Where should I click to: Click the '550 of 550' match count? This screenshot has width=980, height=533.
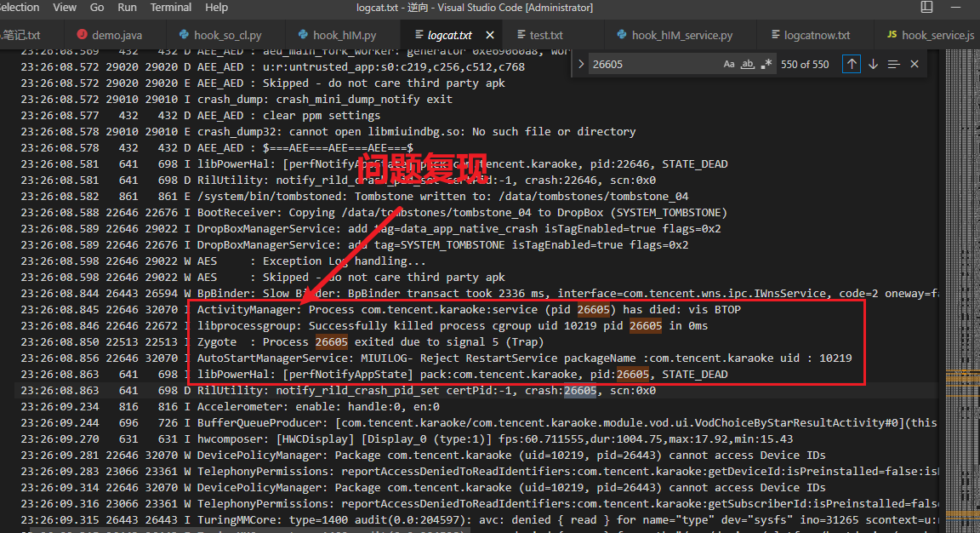coord(805,65)
